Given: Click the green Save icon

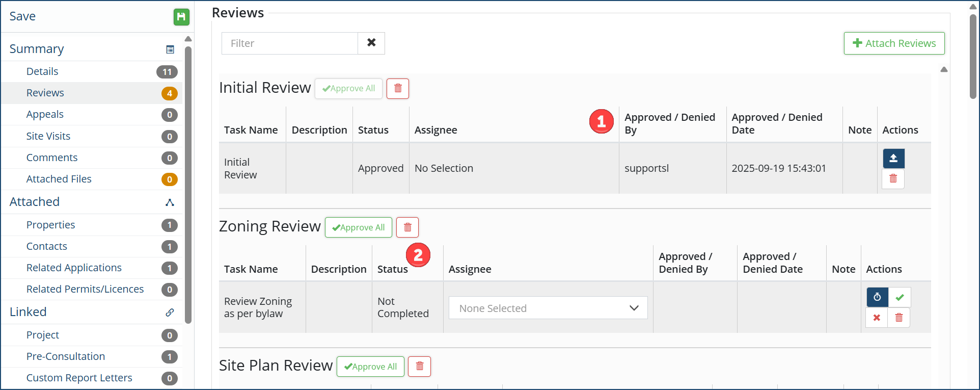Looking at the screenshot, I should click(x=181, y=17).
